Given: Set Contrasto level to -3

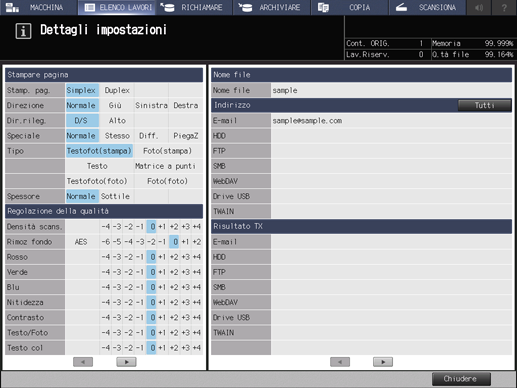Looking at the screenshot, I should [117, 317].
